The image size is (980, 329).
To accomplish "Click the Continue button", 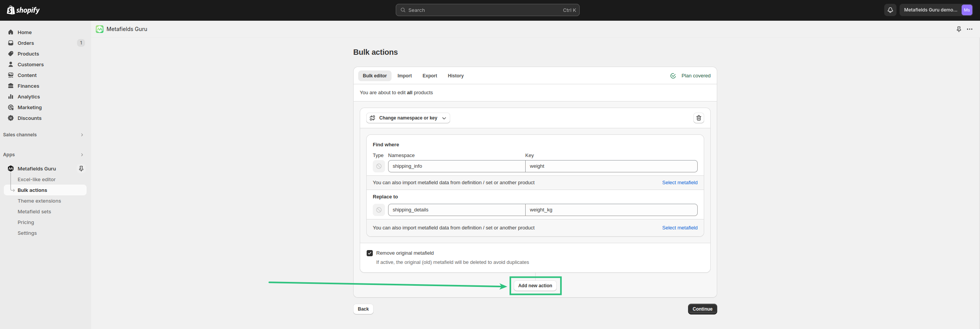I will pyautogui.click(x=702, y=309).
